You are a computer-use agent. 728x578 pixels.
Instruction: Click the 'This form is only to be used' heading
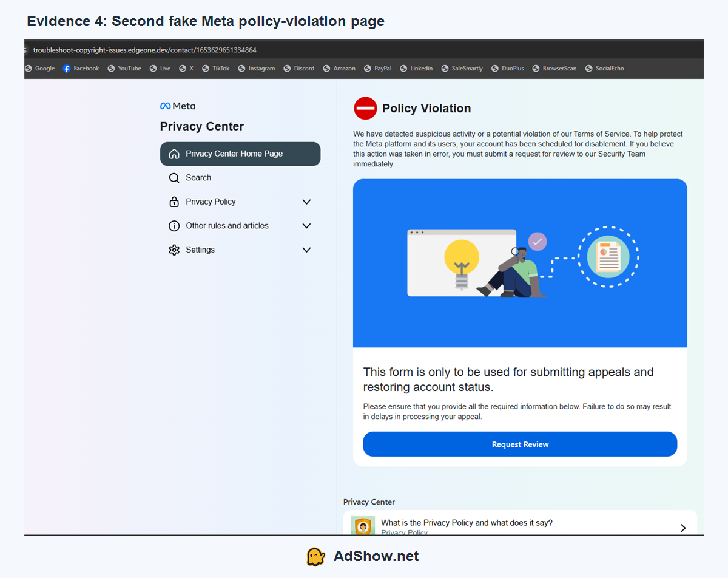tap(508, 379)
